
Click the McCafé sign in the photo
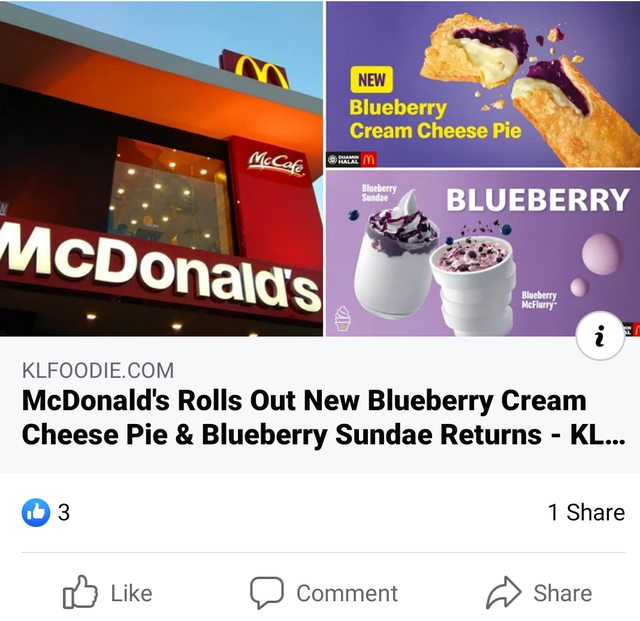(x=276, y=164)
